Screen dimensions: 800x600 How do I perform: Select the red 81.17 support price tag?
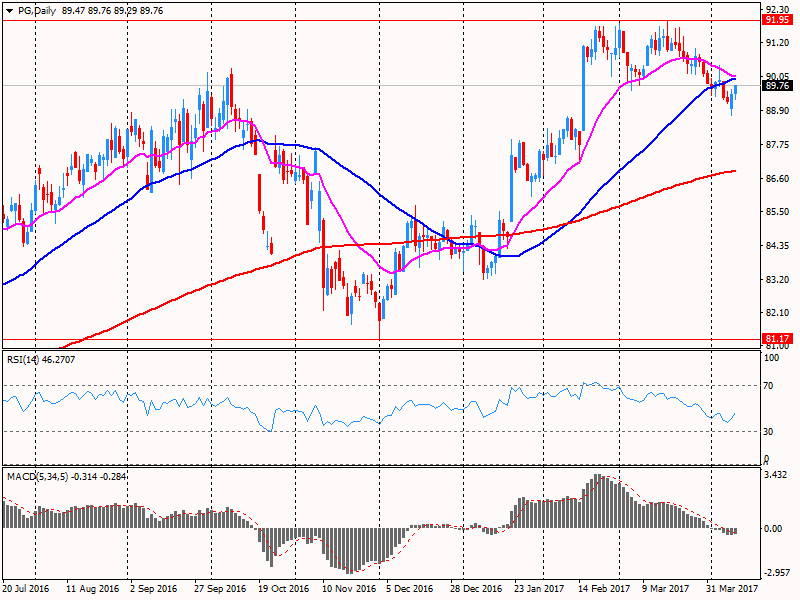(x=777, y=338)
